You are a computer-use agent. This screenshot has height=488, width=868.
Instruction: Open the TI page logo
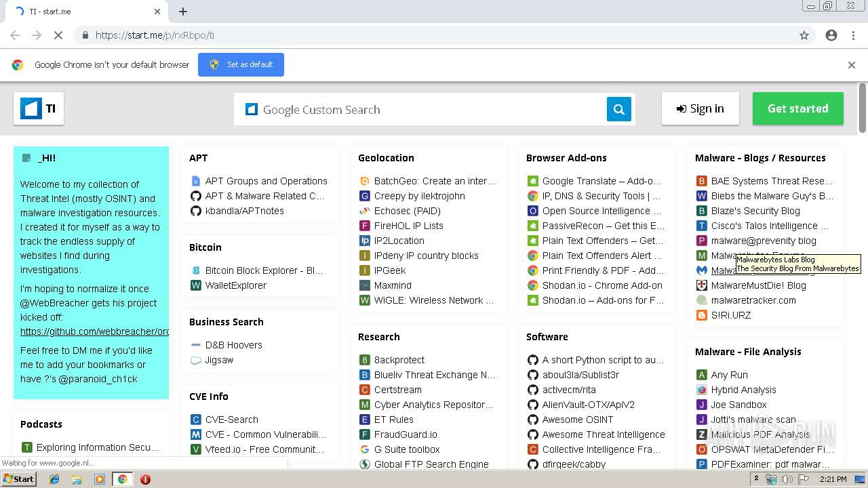[39, 108]
